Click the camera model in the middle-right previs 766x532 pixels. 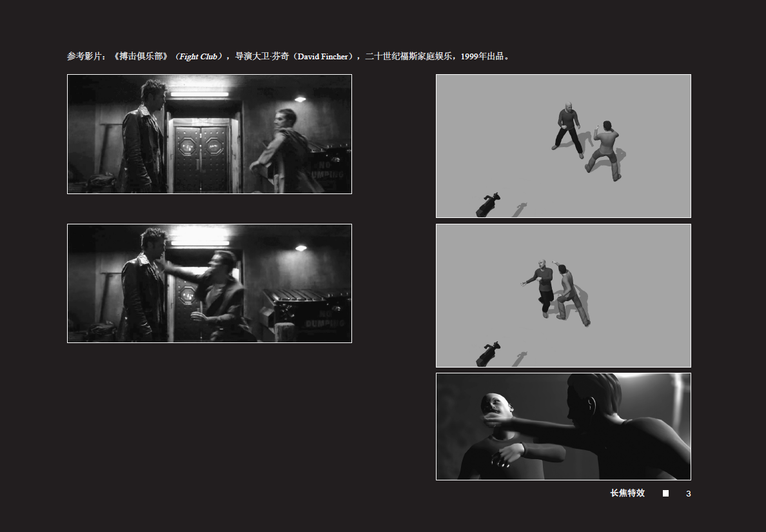pos(487,354)
